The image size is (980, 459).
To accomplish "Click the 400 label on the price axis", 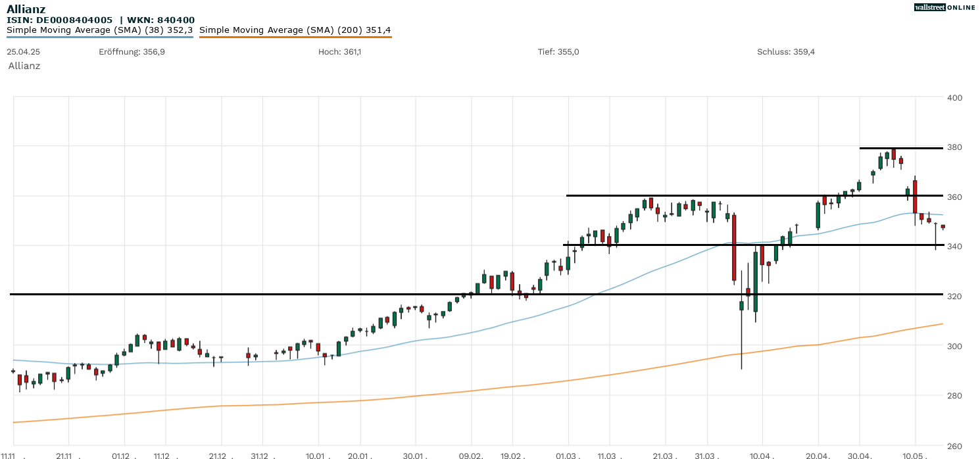I will pos(955,98).
